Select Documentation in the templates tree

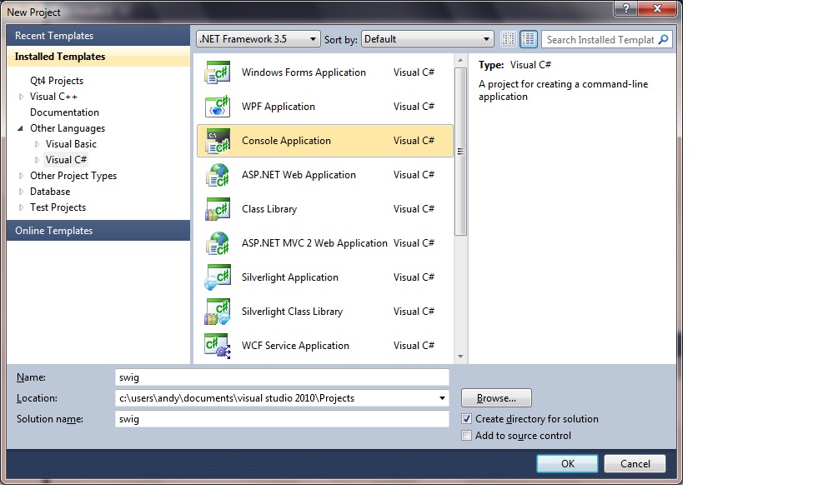64,112
